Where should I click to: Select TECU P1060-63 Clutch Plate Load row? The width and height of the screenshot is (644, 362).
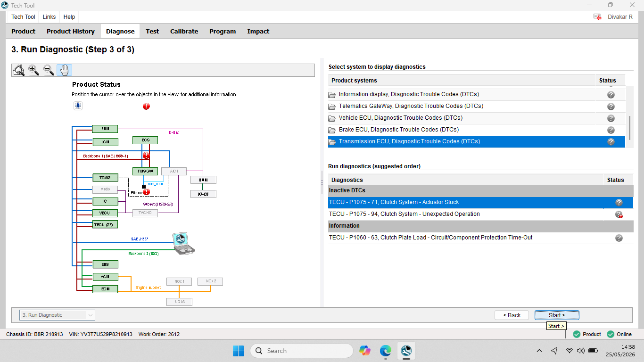480,238
